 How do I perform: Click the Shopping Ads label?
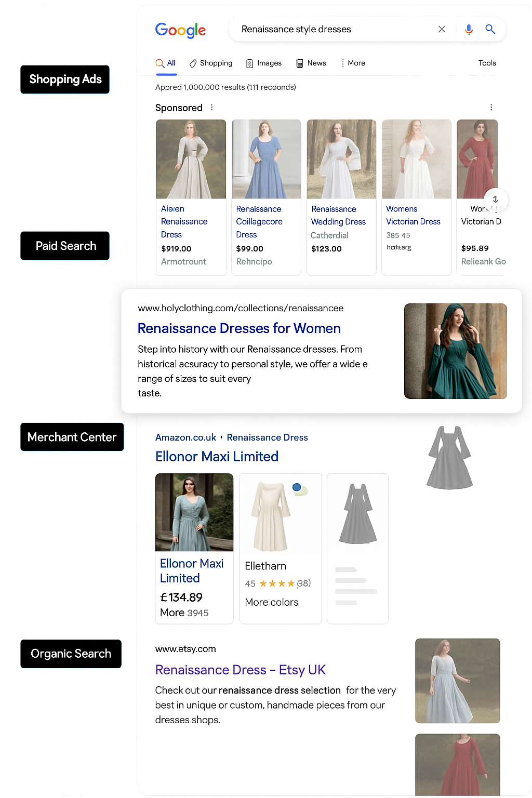tap(65, 79)
